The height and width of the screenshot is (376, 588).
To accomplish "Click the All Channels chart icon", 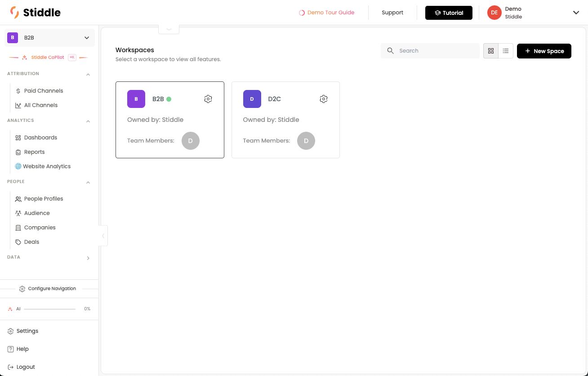I will coord(18,105).
